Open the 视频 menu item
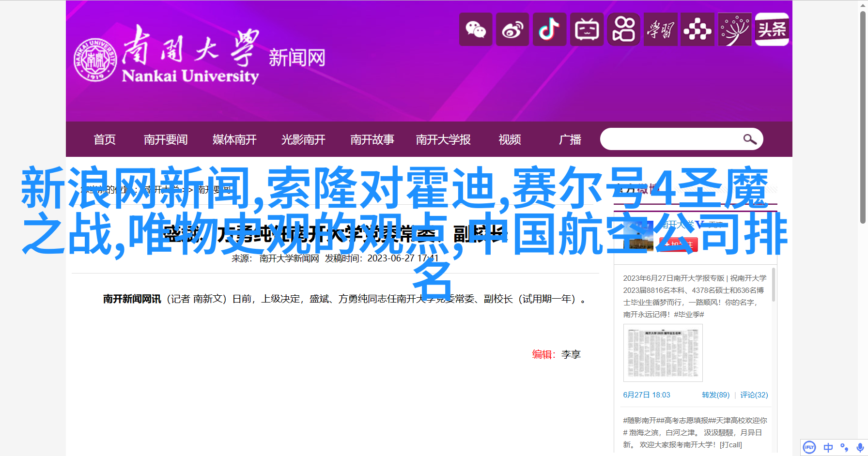Image resolution: width=868 pixels, height=456 pixels. [510, 139]
